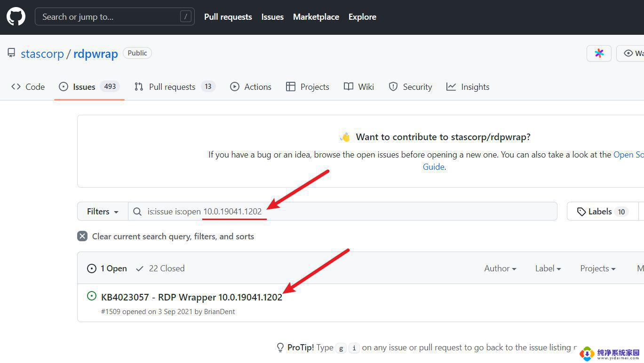The width and height of the screenshot is (644, 363).
Task: Click the clear search X icon
Action: pos(82,237)
